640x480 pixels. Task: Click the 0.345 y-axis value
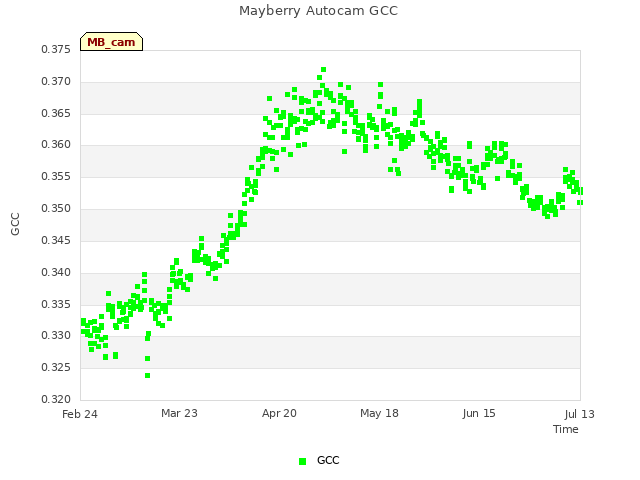coord(56,240)
